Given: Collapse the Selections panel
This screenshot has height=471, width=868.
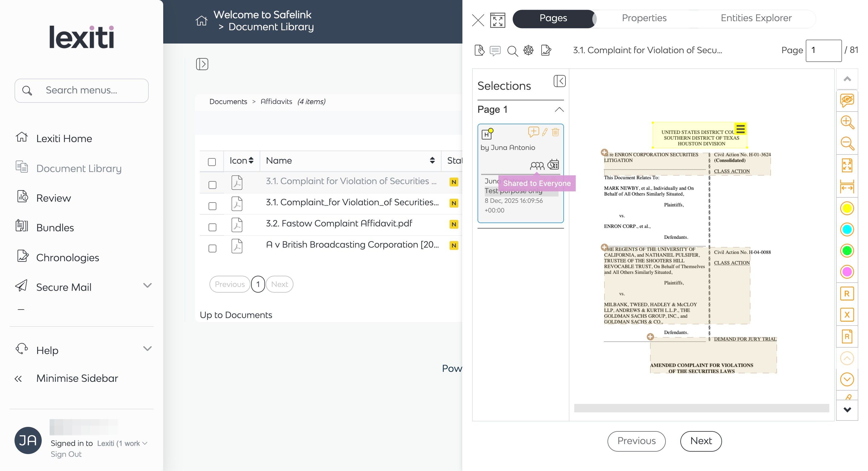Looking at the screenshot, I should [x=559, y=81].
